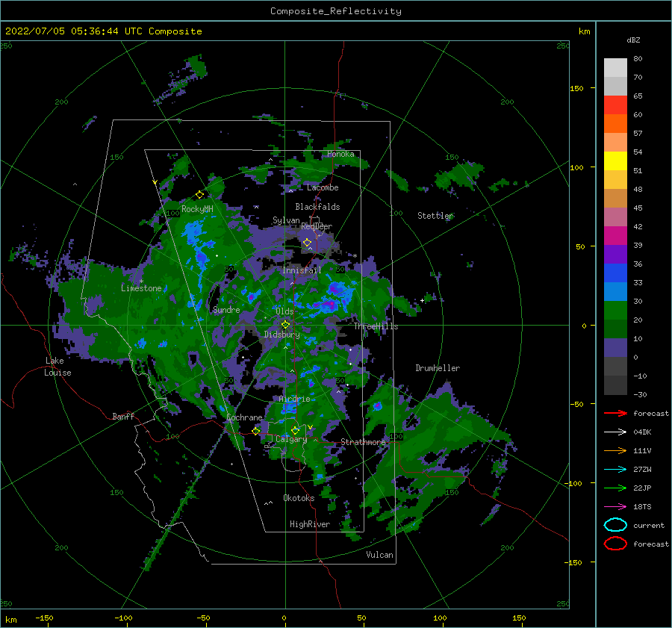Click the dBZ legend heading
Image resolution: width=672 pixels, height=628 pixels.
point(633,40)
